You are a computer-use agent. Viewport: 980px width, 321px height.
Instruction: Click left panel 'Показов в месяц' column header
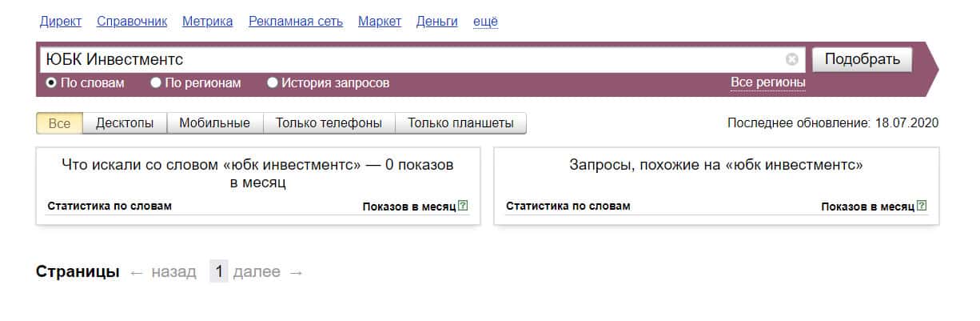tap(409, 207)
